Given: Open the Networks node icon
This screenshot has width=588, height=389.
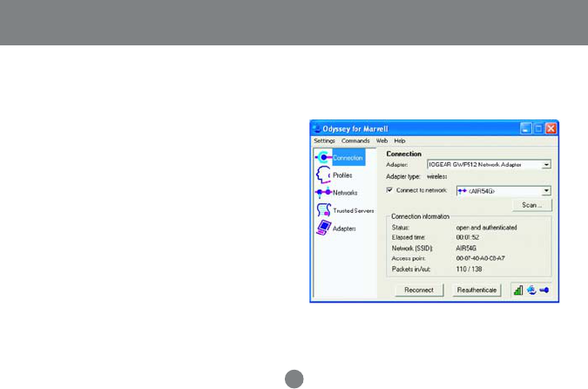Looking at the screenshot, I should (323, 193).
